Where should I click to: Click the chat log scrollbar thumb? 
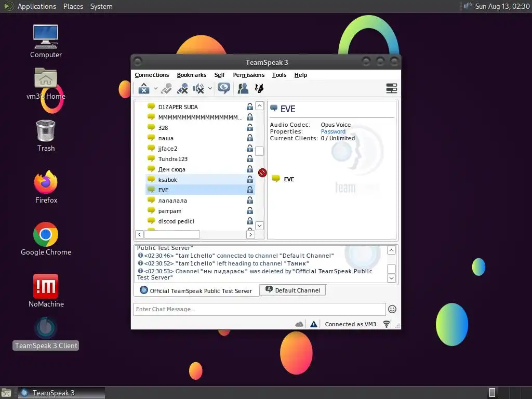(x=391, y=269)
